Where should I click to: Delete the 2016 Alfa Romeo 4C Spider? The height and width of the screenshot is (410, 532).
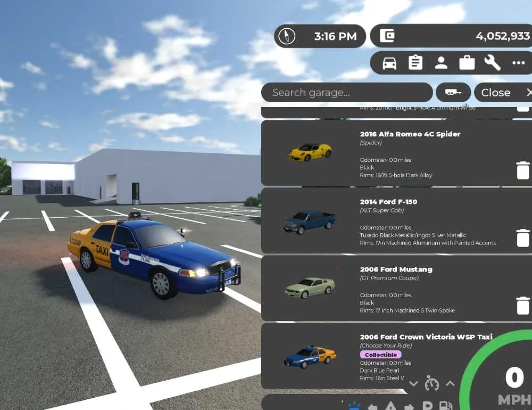pos(522,170)
